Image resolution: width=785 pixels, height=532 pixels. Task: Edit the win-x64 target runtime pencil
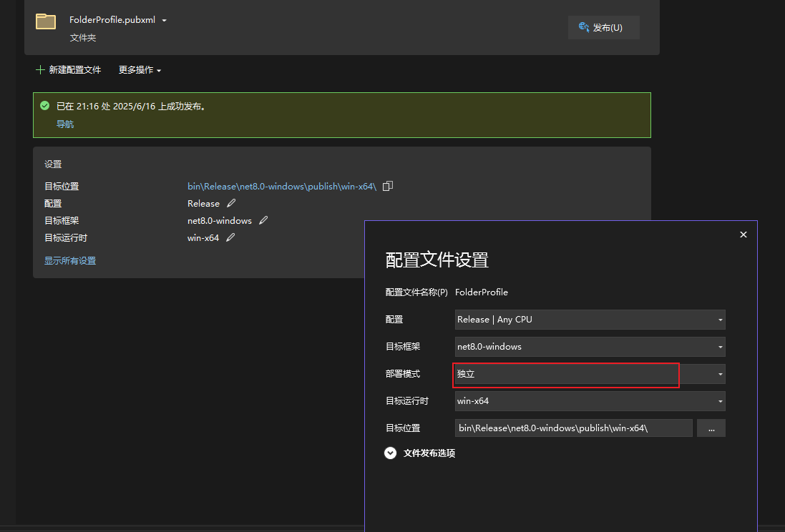coord(230,237)
